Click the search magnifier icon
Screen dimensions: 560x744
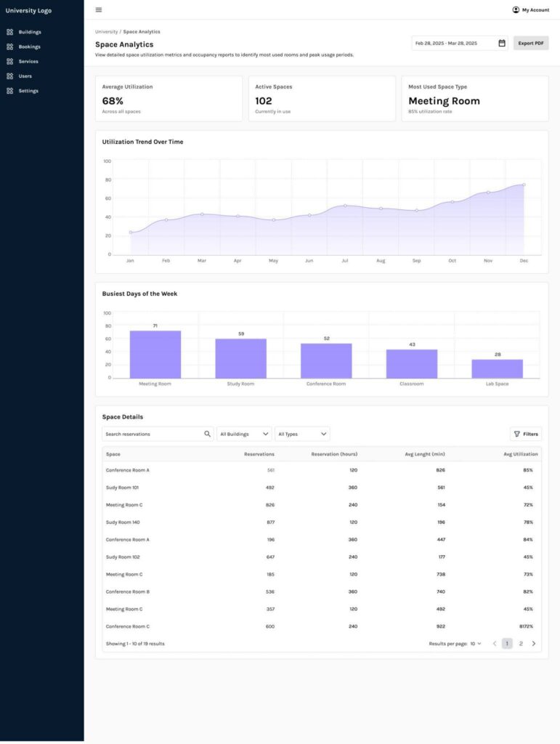click(x=207, y=434)
